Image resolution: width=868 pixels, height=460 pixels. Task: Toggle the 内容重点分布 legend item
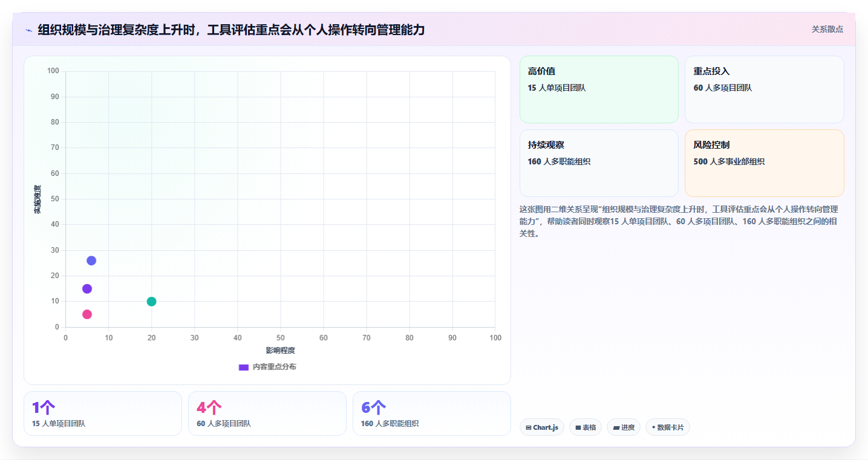click(267, 367)
